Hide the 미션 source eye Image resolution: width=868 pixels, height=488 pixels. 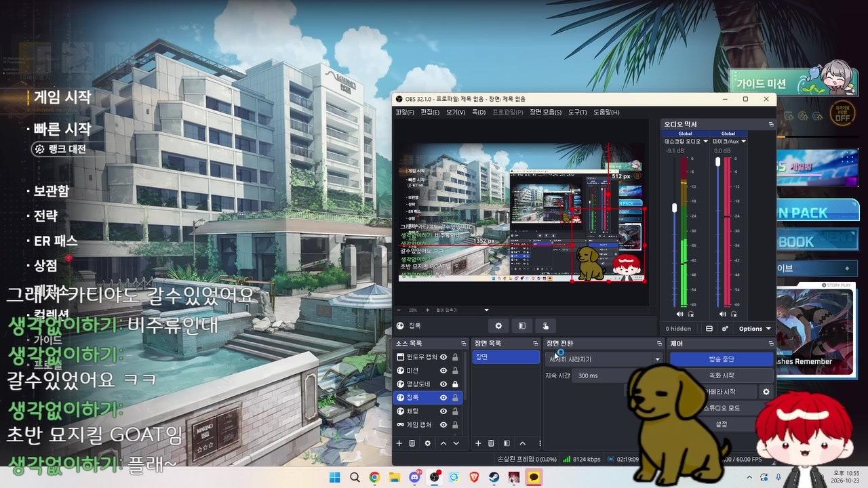point(443,371)
